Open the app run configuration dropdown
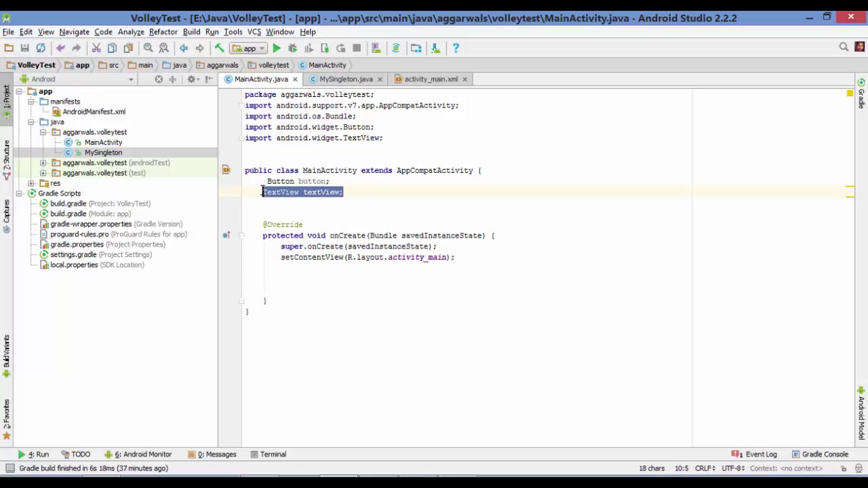This screenshot has height=488, width=868. pyautogui.click(x=249, y=48)
